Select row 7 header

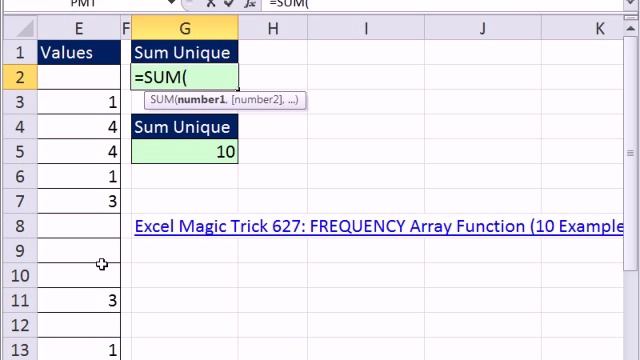tap(20, 201)
